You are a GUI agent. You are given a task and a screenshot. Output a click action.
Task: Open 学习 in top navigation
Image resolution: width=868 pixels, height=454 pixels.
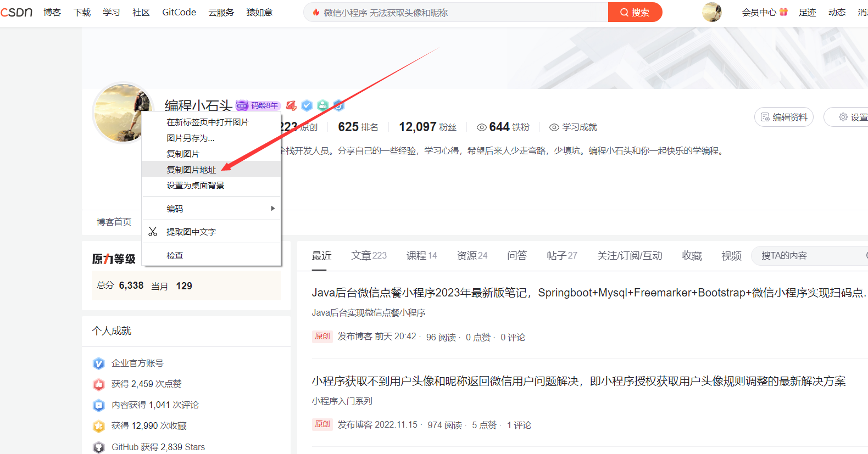click(x=112, y=12)
